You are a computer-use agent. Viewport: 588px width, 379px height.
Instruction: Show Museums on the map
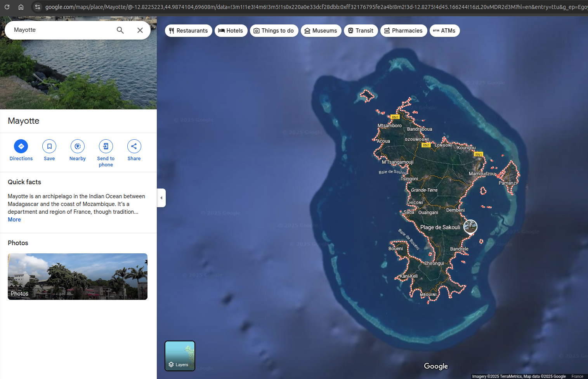(x=321, y=30)
